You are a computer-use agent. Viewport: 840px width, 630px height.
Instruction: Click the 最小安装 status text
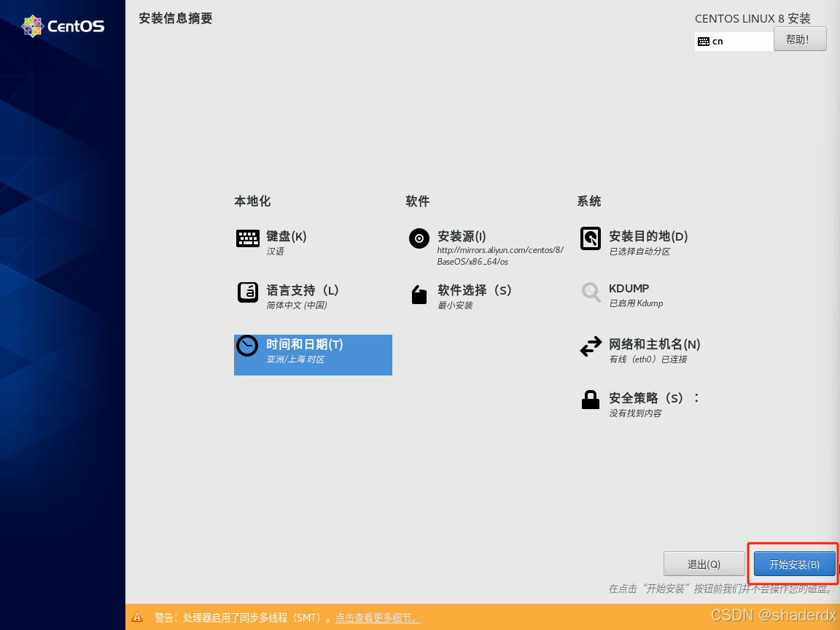pos(455,306)
